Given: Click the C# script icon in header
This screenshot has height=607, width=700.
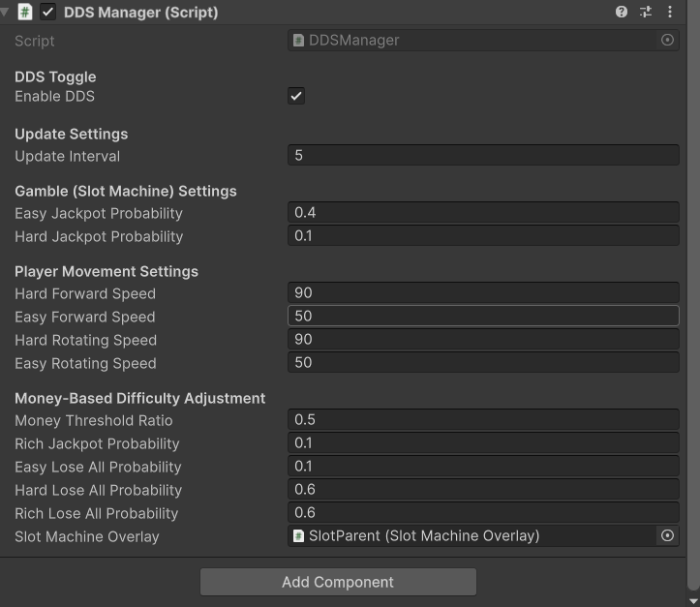Looking at the screenshot, I should [x=25, y=13].
